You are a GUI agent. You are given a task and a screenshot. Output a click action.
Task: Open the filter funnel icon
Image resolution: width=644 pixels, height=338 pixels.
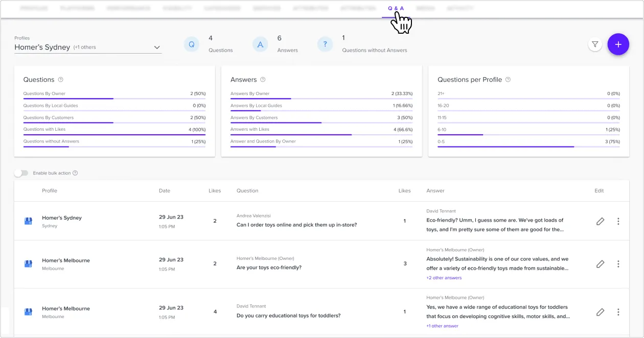pyautogui.click(x=595, y=45)
